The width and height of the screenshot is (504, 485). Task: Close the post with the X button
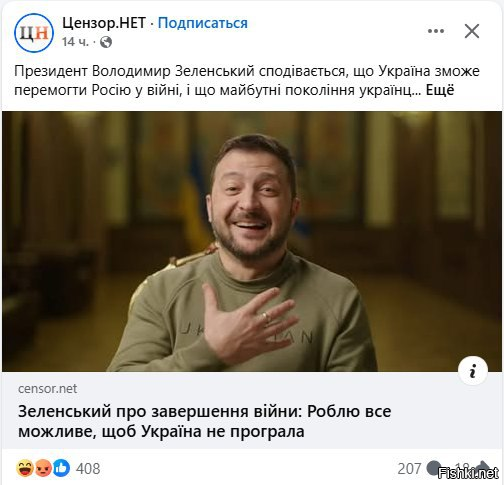point(472,31)
